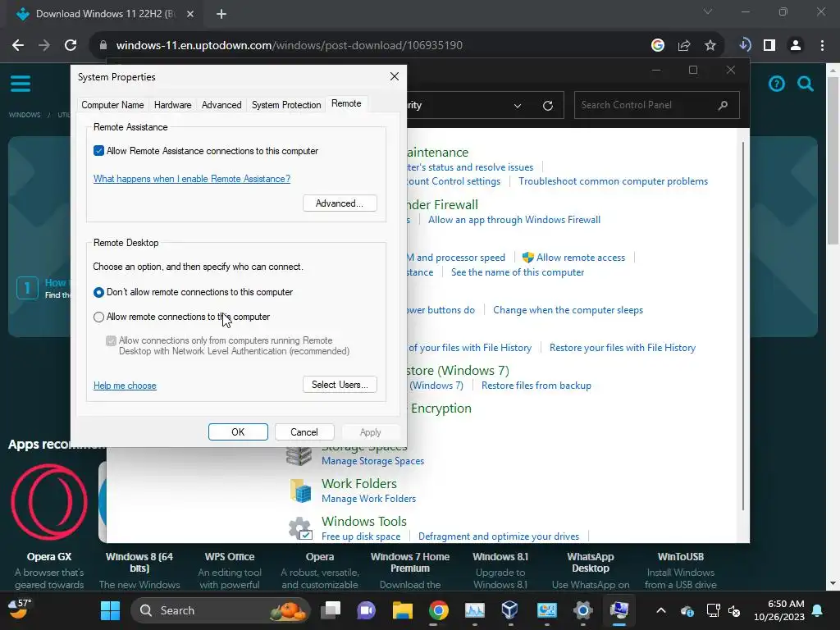Viewport: 840px width, 630px height.
Task: Open Restore your files with File History
Action: 623,348
